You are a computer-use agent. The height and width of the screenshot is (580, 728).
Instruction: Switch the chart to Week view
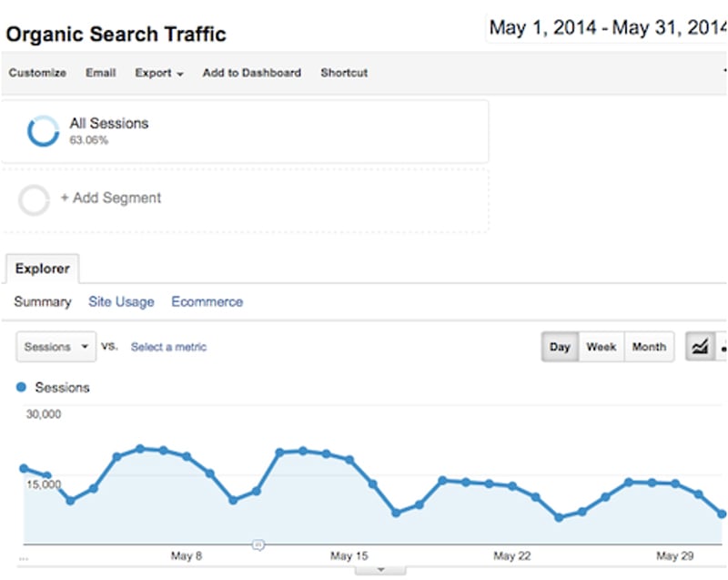pos(601,347)
